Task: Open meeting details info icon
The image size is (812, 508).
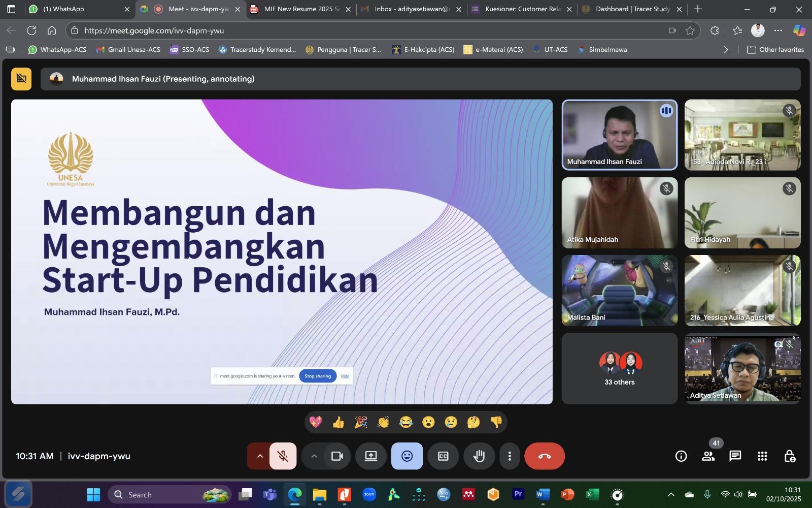Action: click(x=681, y=456)
